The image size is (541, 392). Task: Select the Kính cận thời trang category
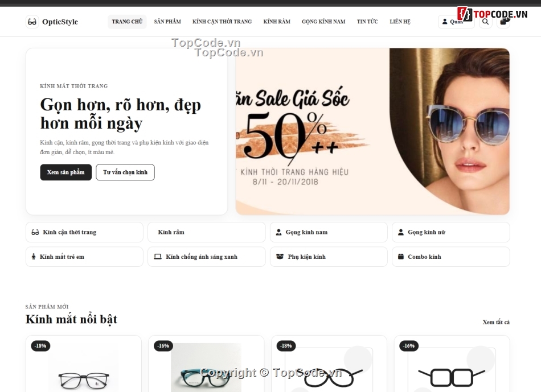click(x=84, y=232)
